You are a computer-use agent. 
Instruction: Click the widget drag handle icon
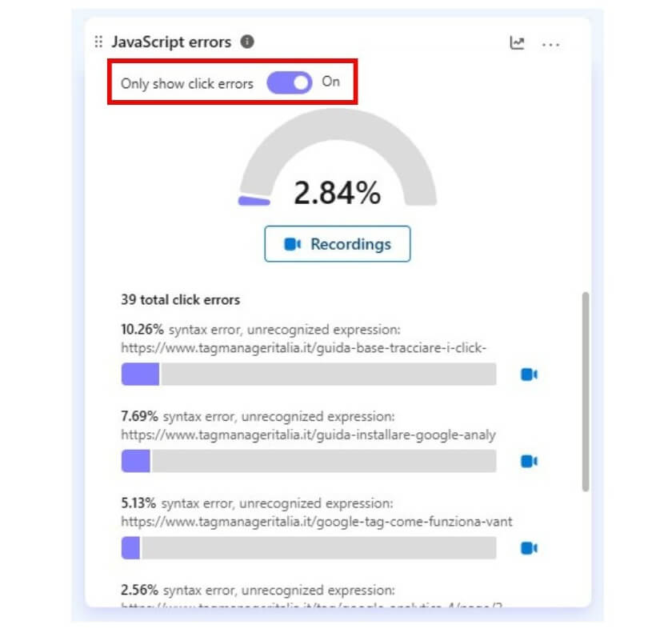click(99, 42)
